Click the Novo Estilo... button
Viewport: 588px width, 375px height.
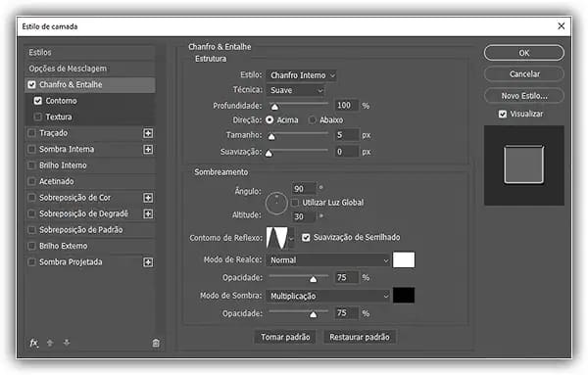pos(524,96)
